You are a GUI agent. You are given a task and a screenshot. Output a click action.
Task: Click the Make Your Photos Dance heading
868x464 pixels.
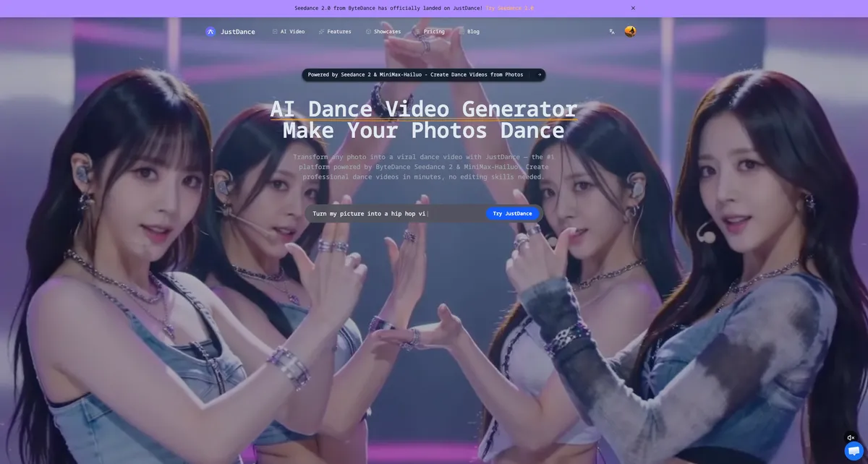(x=424, y=130)
